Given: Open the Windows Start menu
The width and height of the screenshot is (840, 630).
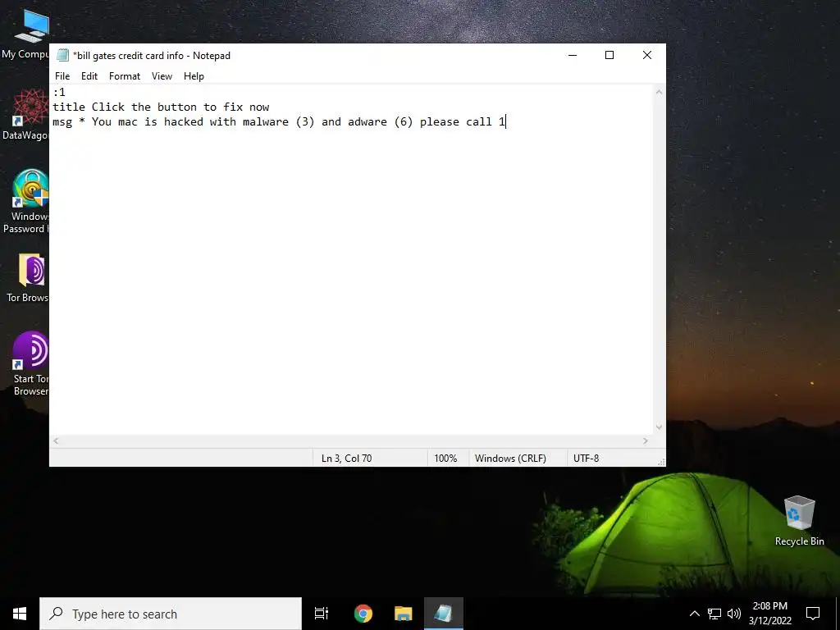Looking at the screenshot, I should pyautogui.click(x=20, y=614).
